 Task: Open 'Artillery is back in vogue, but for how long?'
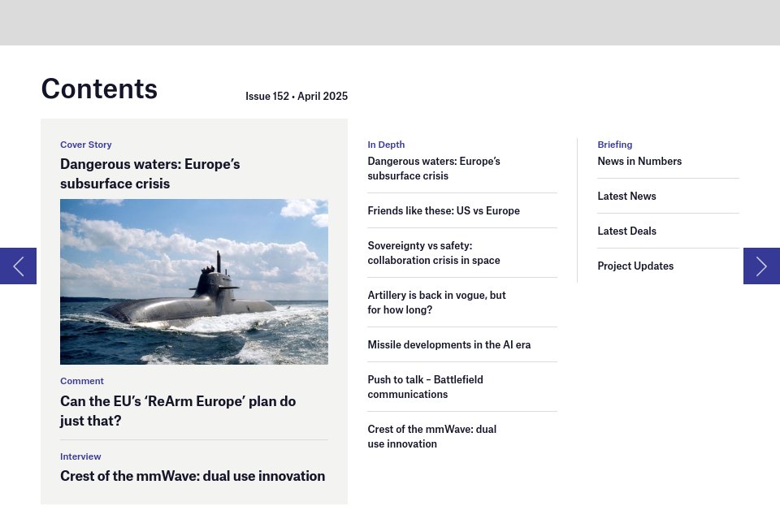point(437,302)
